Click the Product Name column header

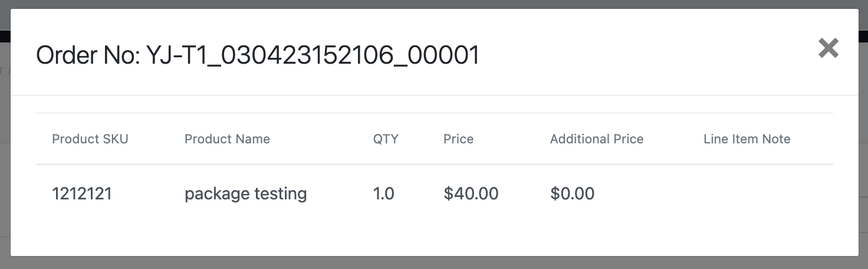(x=227, y=139)
